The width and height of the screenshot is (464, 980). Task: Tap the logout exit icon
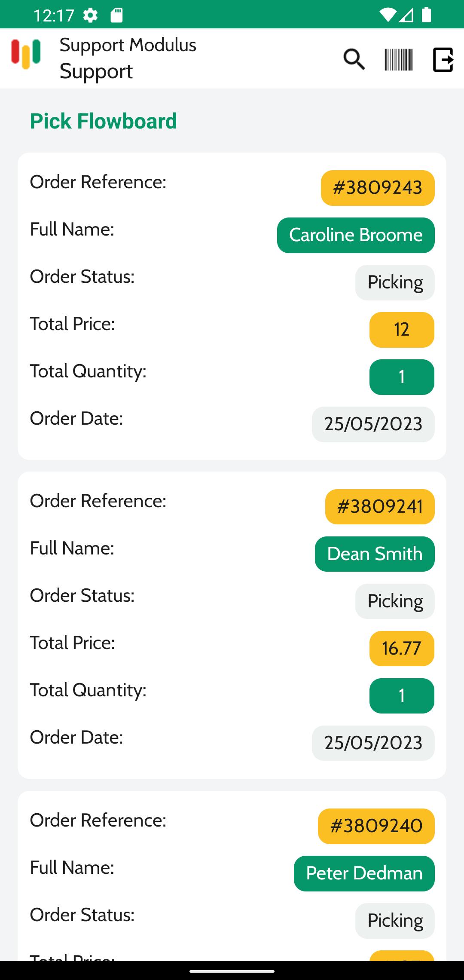pyautogui.click(x=443, y=59)
